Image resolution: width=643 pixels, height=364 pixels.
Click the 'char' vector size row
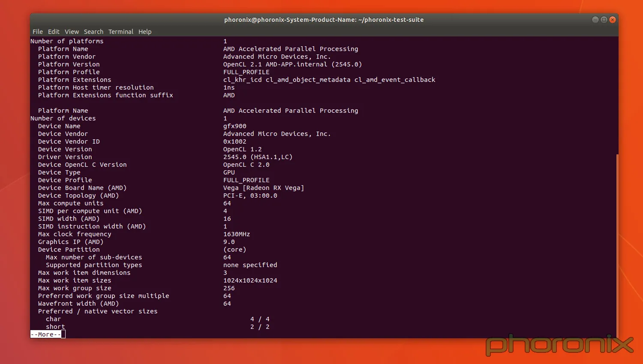(158, 319)
